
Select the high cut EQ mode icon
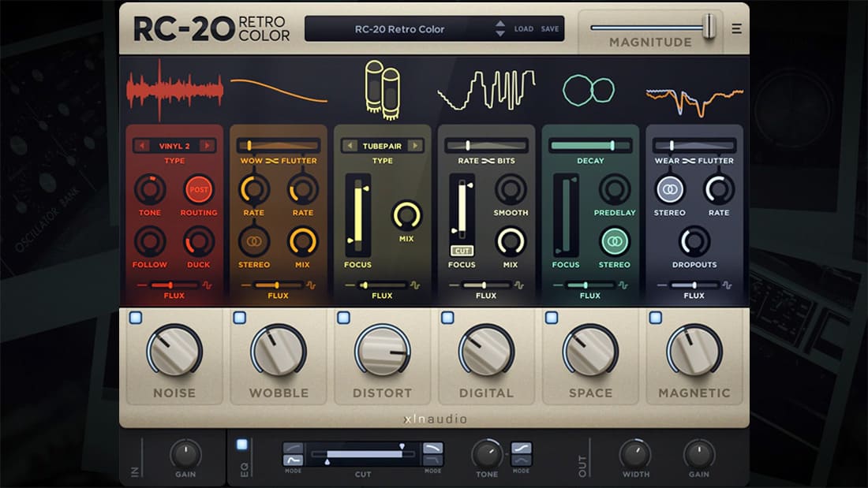(433, 448)
